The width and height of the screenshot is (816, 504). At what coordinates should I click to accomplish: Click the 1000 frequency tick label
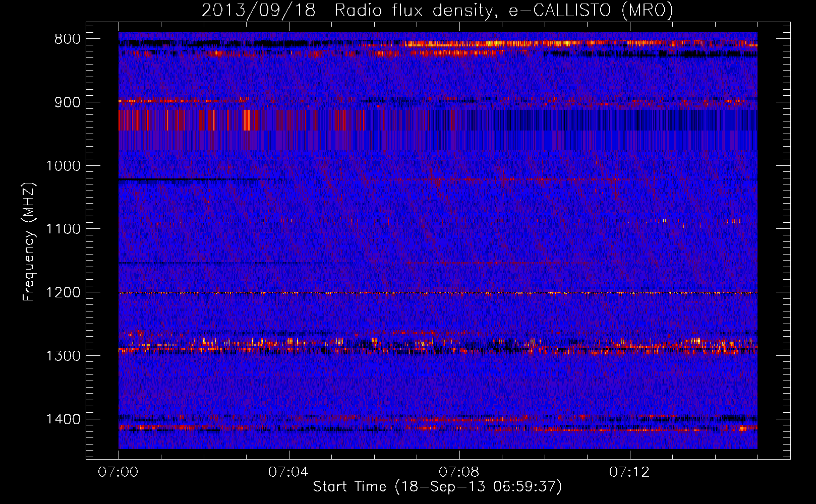(63, 166)
